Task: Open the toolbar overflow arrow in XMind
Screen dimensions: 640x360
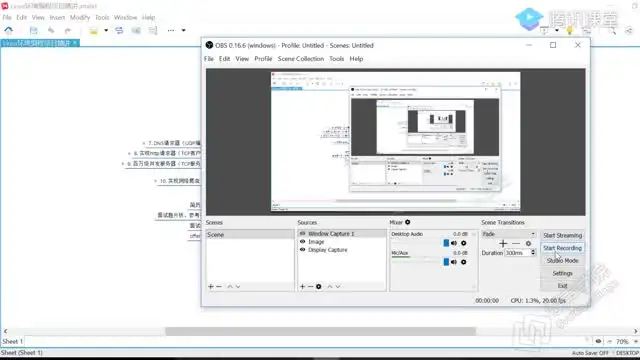Action: coord(183,30)
